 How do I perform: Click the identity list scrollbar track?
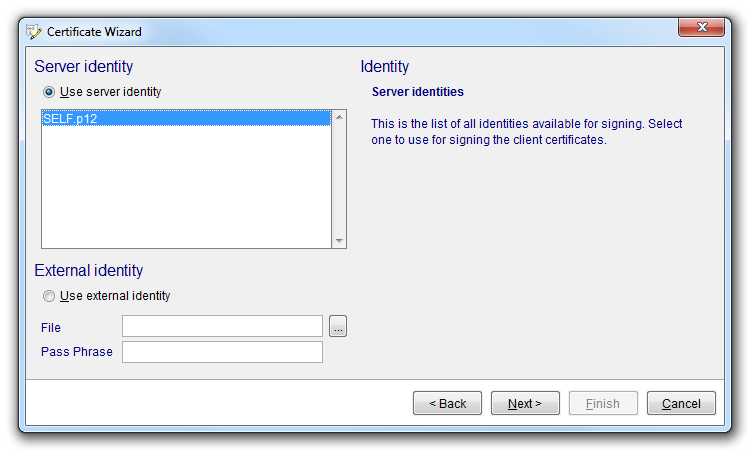[x=339, y=180]
